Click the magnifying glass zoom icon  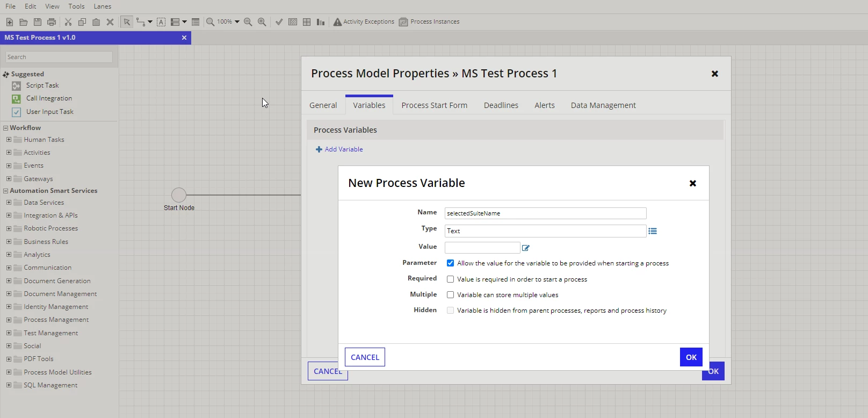pyautogui.click(x=211, y=22)
